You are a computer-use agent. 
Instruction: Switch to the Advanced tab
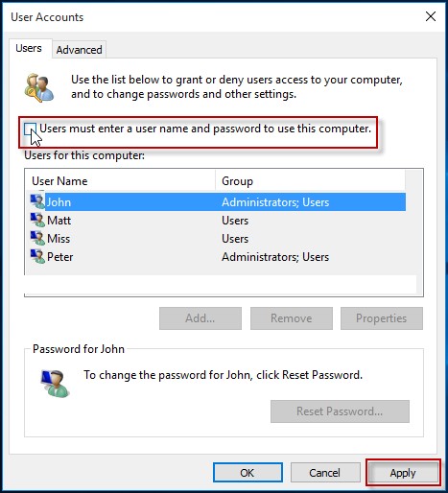coord(80,50)
